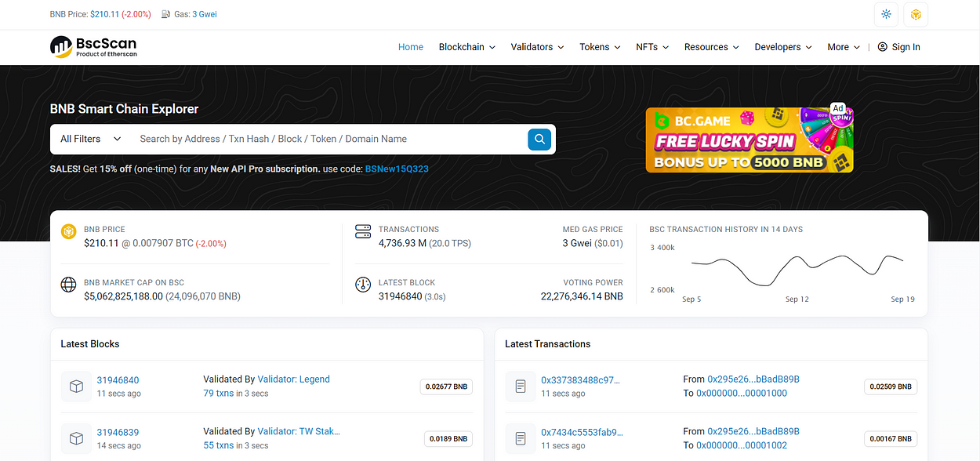The width and height of the screenshot is (980, 461).
Task: Open the All Filters dropdown
Action: click(x=91, y=139)
